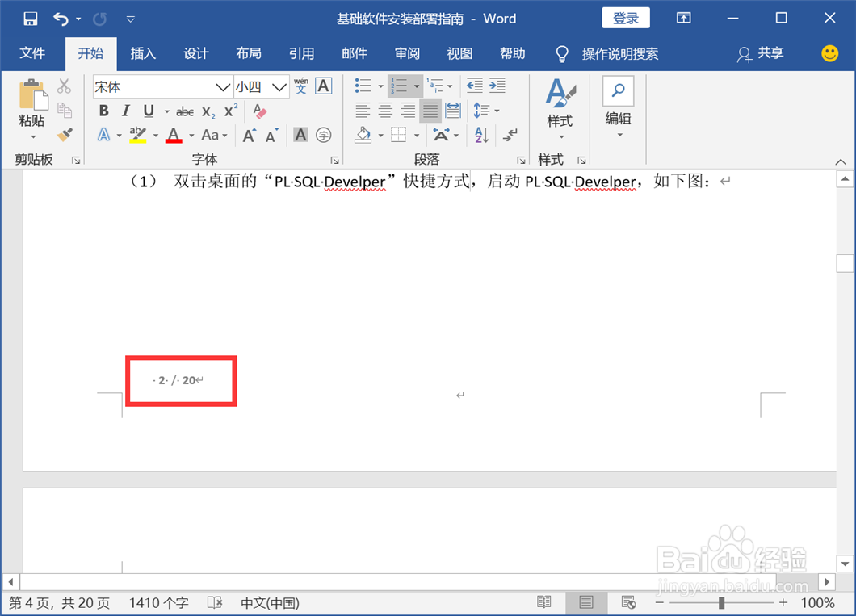
Task: Collapse the ribbon with the chevron
Action: pos(841,162)
